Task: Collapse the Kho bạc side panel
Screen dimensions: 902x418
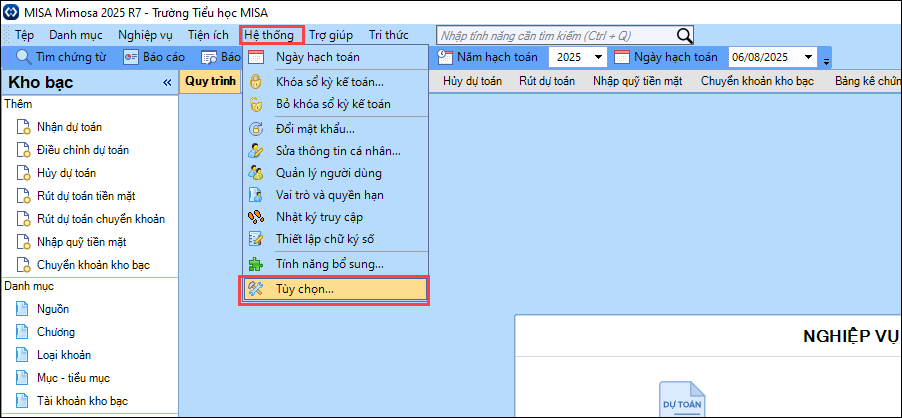Action: point(167,83)
